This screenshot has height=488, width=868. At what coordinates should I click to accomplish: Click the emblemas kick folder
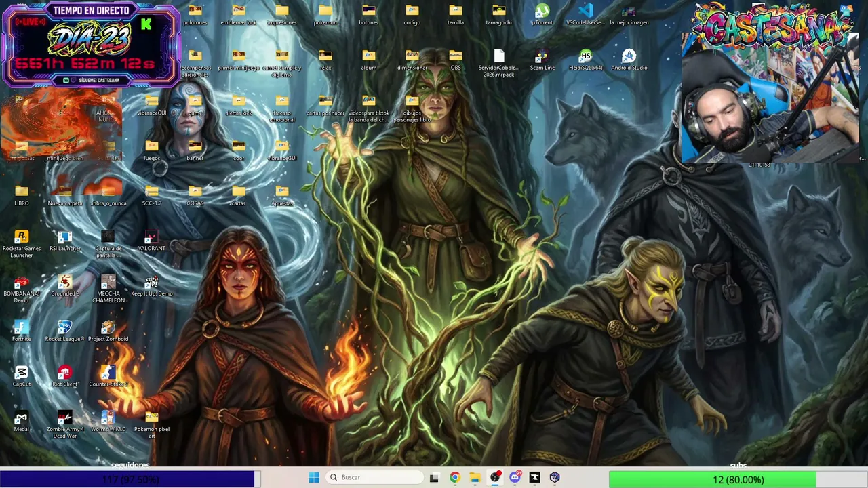click(239, 15)
